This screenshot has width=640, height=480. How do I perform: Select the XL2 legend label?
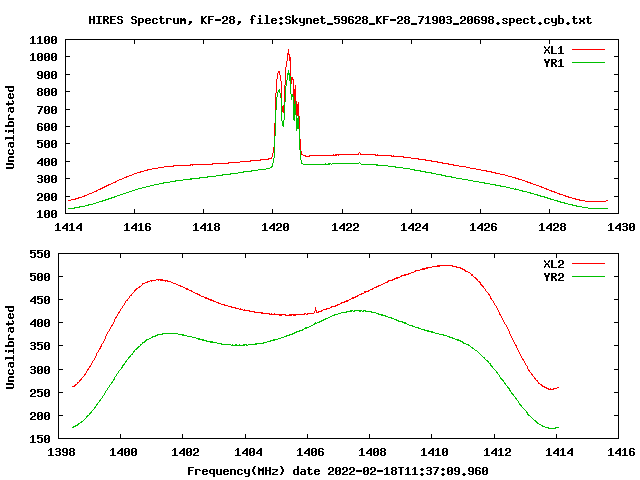[x=553, y=264]
